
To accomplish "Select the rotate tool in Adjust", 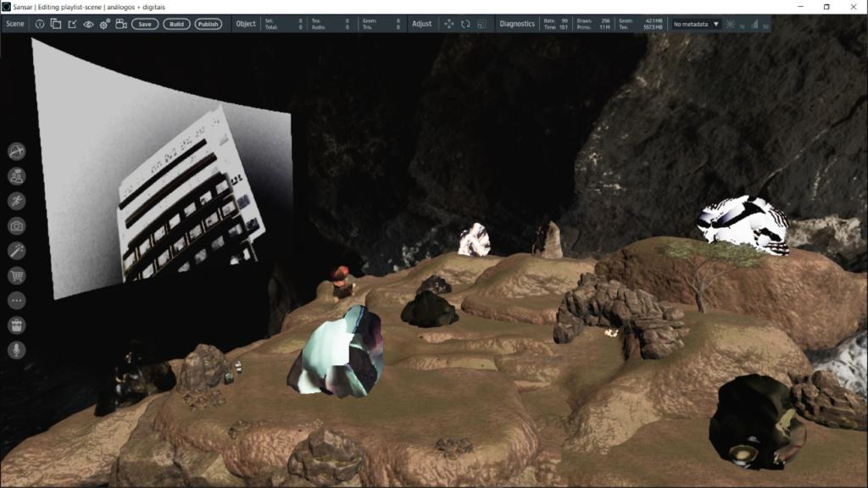I will click(465, 24).
